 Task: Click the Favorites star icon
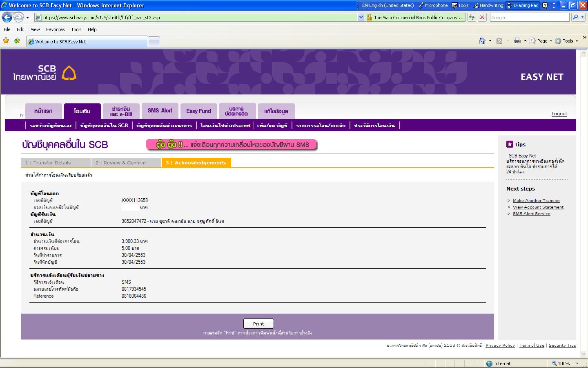click(x=6, y=41)
